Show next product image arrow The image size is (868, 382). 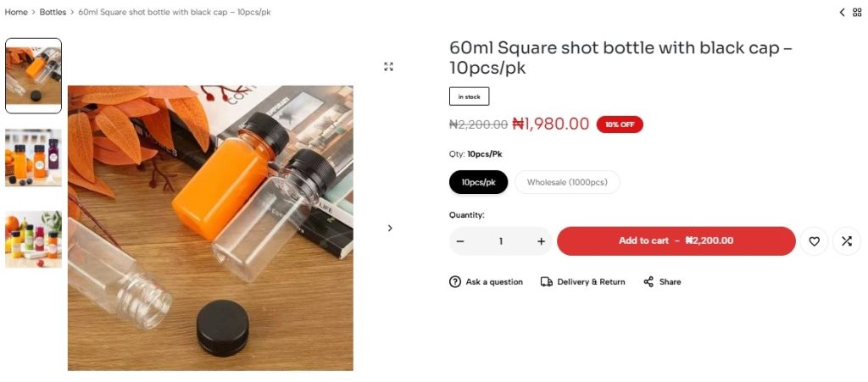pos(390,228)
